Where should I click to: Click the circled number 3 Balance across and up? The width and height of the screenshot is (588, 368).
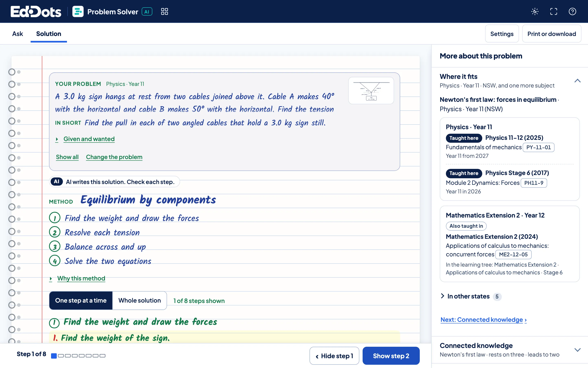tap(55, 247)
